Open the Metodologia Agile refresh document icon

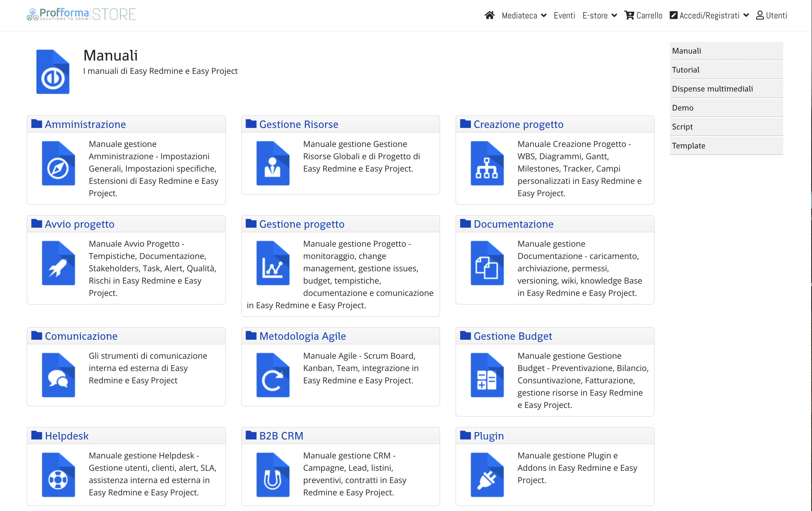pyautogui.click(x=273, y=375)
